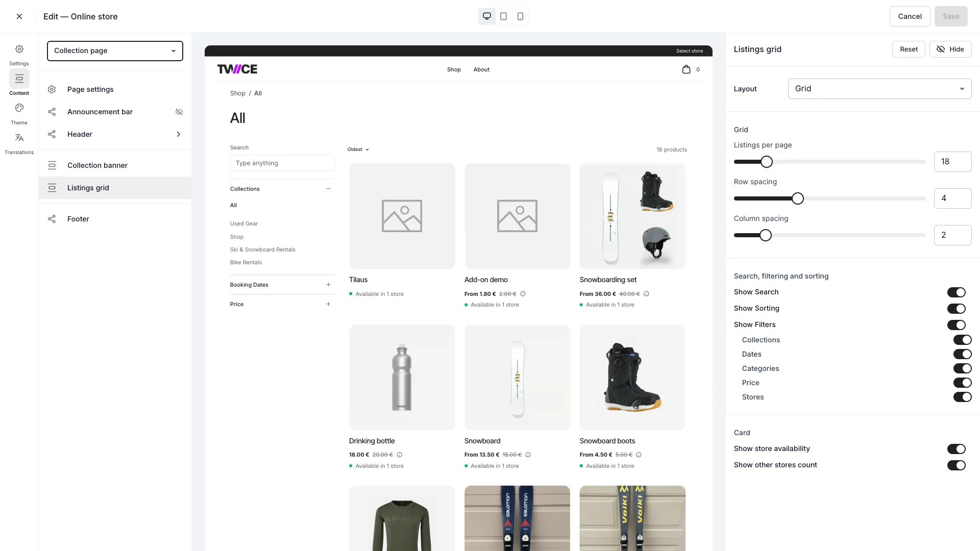Open About in store navigation
Screen dimensions: 980x551
coord(481,69)
